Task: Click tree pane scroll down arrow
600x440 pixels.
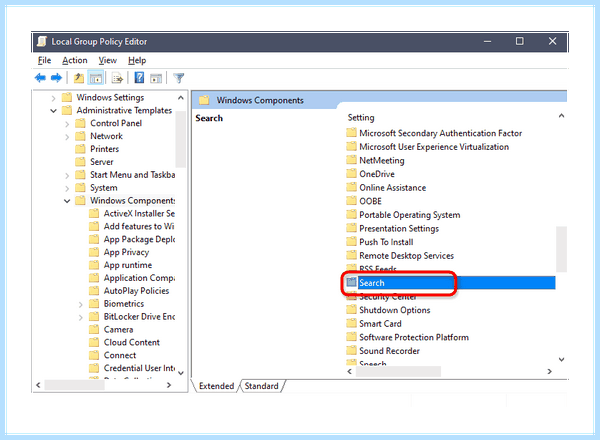Action: pos(181,373)
